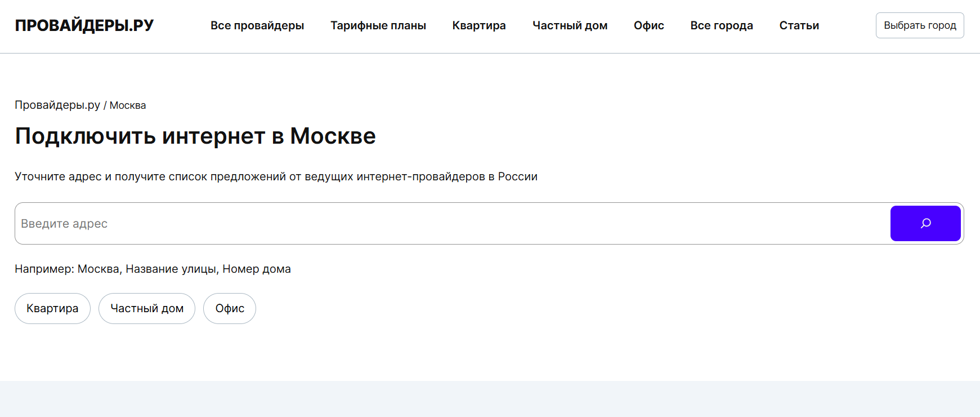
Task: Visit the 'Статьи' section in header
Action: point(799,25)
